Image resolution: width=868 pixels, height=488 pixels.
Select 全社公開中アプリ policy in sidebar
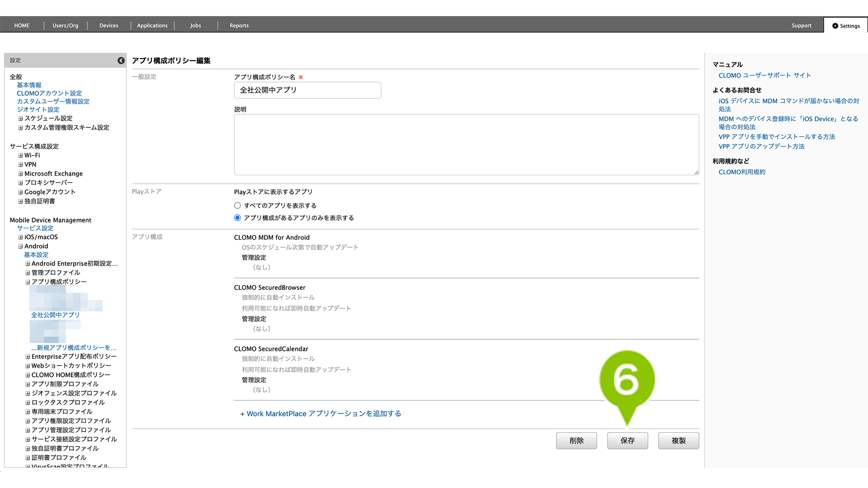(55, 315)
